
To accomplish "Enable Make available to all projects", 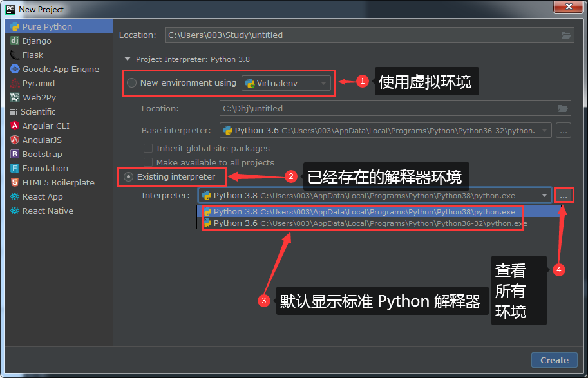I will tap(148, 162).
